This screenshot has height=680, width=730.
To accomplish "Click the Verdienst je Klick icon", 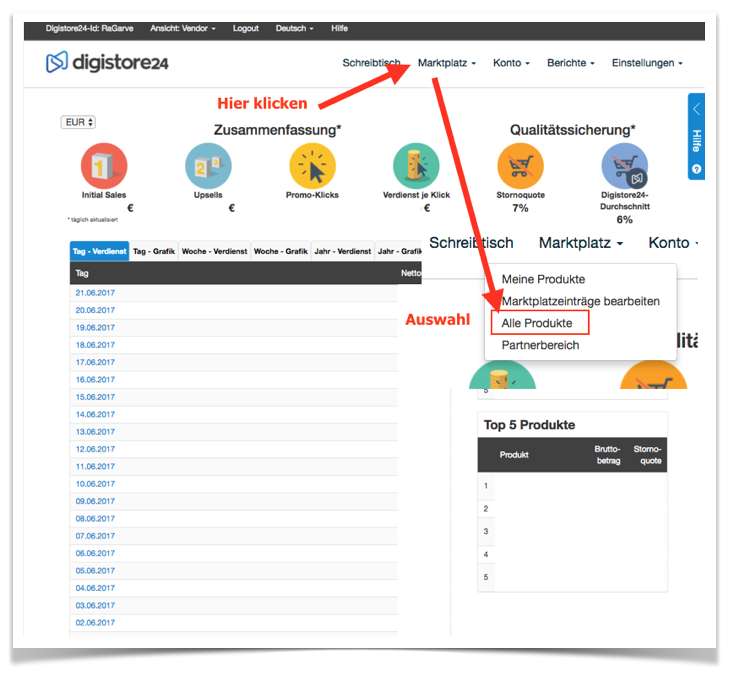I will (416, 166).
